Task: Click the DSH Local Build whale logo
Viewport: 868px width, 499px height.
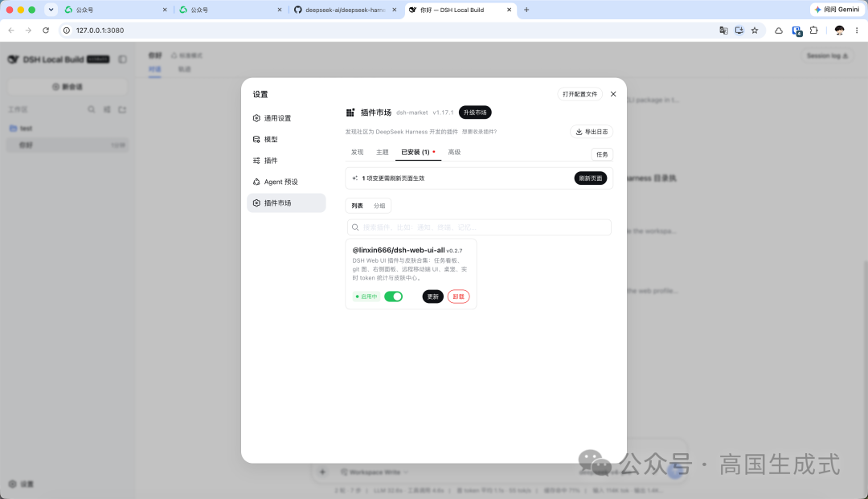Action: tap(14, 59)
